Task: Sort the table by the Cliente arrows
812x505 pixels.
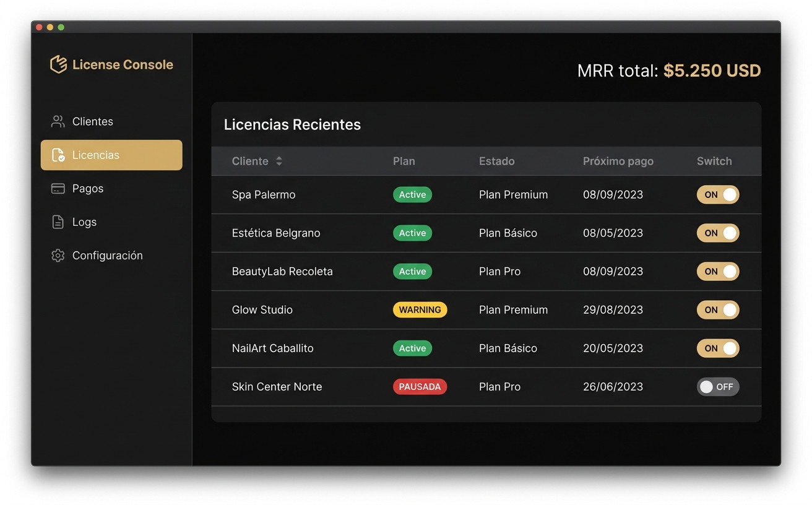Action: coord(279,161)
